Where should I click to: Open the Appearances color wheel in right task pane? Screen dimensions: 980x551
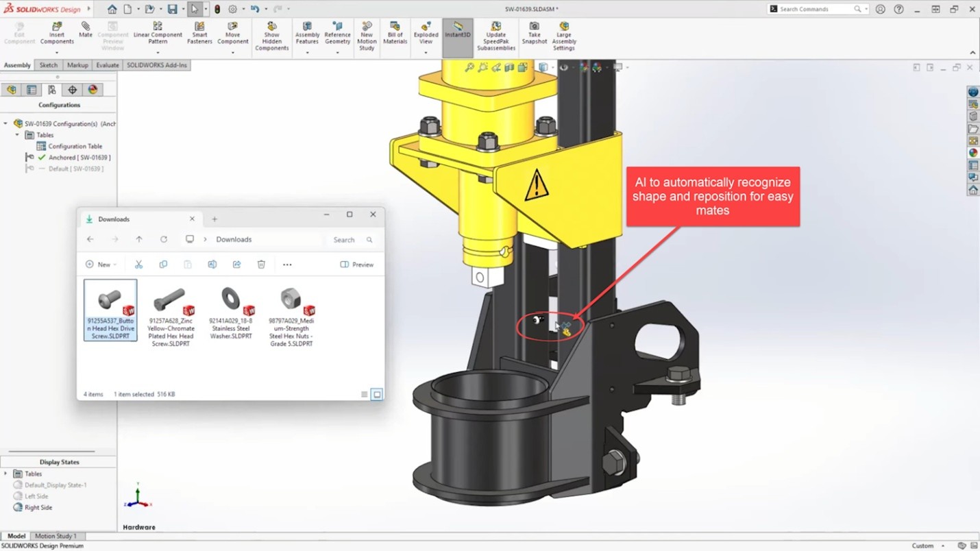click(972, 153)
